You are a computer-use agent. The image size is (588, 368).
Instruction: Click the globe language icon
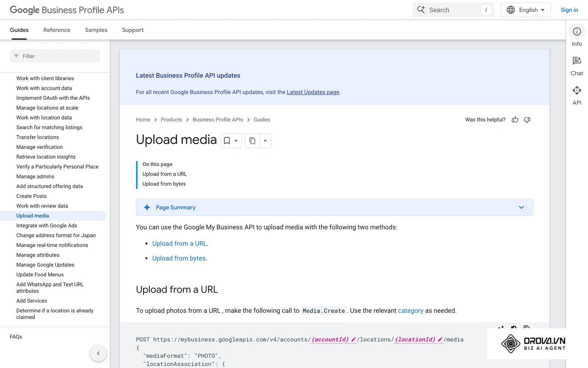point(511,10)
